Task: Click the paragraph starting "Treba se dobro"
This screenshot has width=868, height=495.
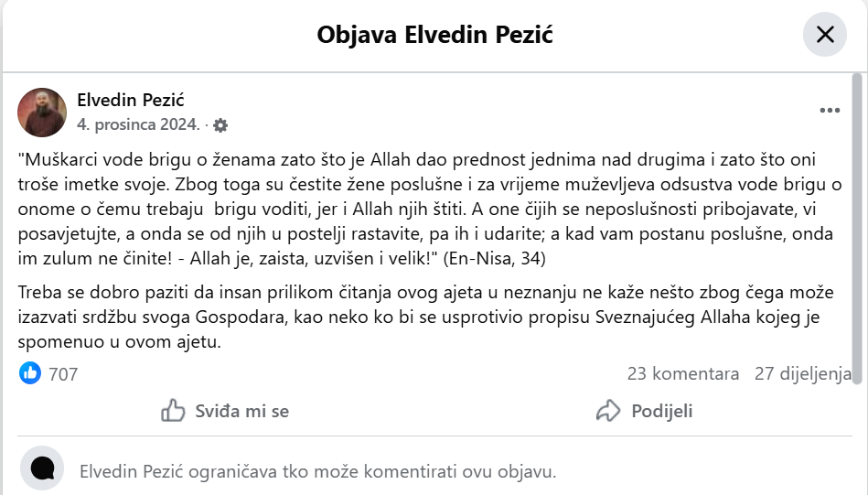Action: click(426, 317)
